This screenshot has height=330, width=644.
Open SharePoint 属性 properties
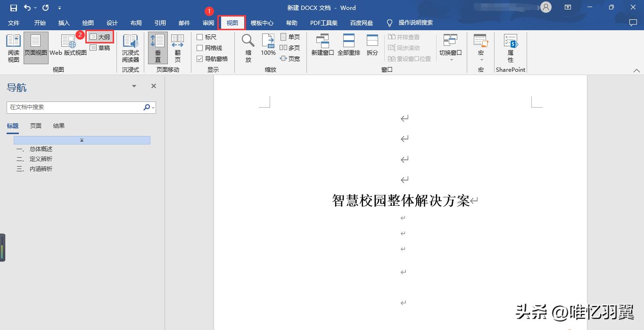510,47
